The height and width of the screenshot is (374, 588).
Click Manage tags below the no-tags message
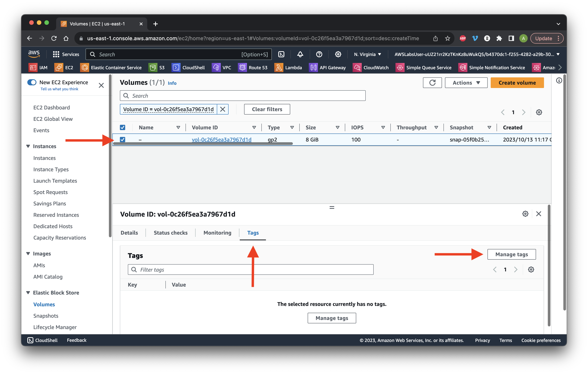(x=332, y=318)
